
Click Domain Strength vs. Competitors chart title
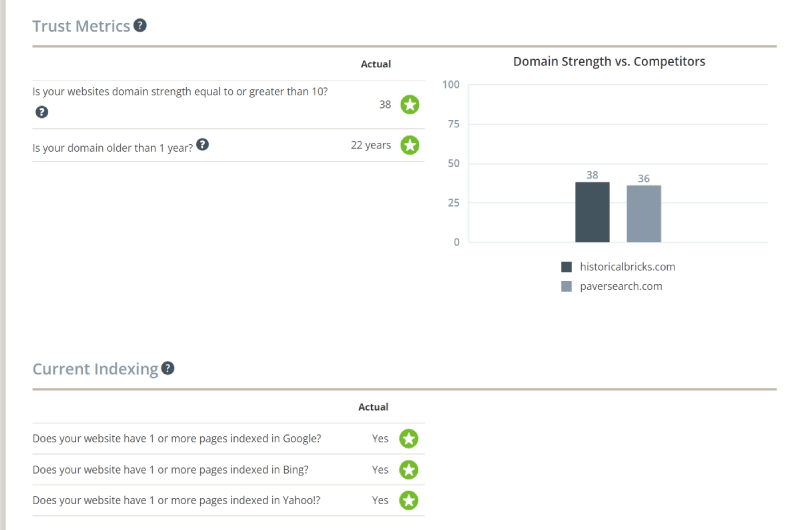[x=609, y=62]
